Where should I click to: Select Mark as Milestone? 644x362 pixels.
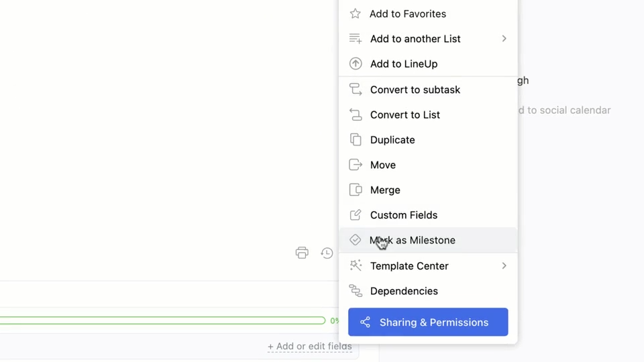coord(413,240)
